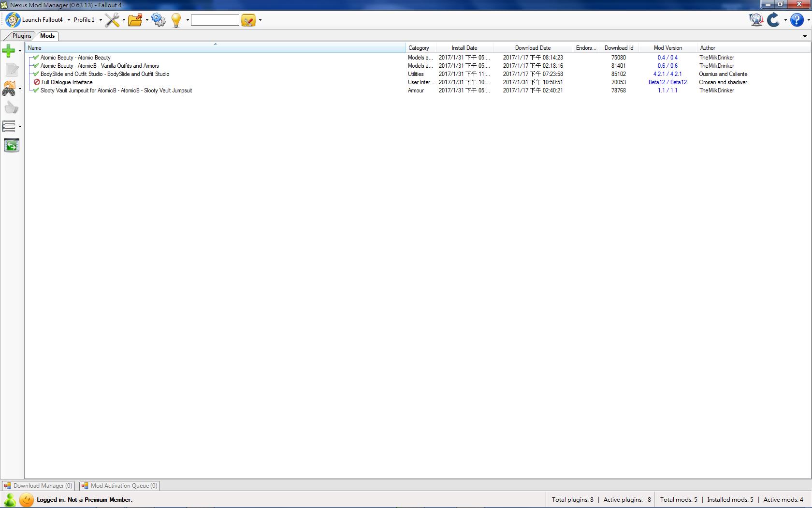This screenshot has height=508, width=812.
Task: Expand add mod plus dropdown arrow
Action: [20, 51]
